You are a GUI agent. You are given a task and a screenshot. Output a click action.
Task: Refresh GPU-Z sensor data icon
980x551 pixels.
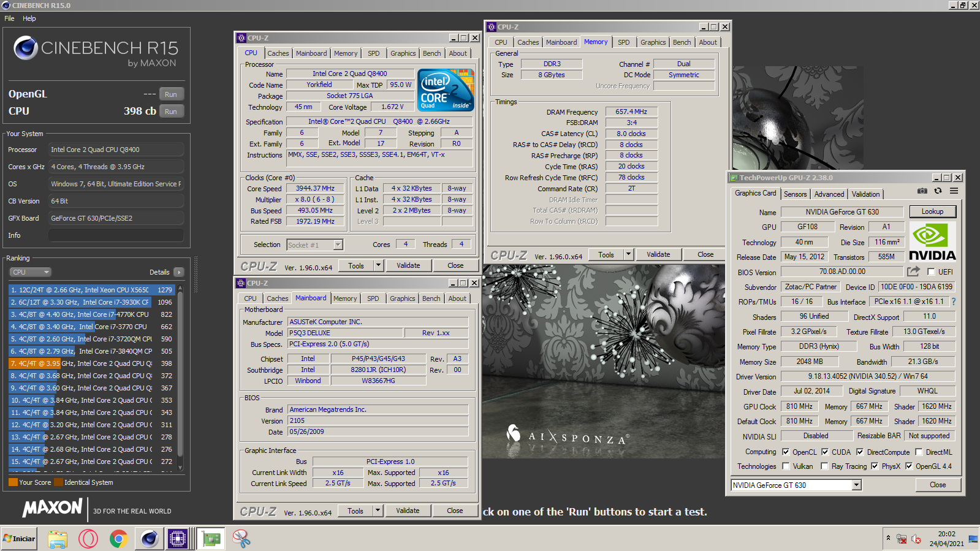938,191
